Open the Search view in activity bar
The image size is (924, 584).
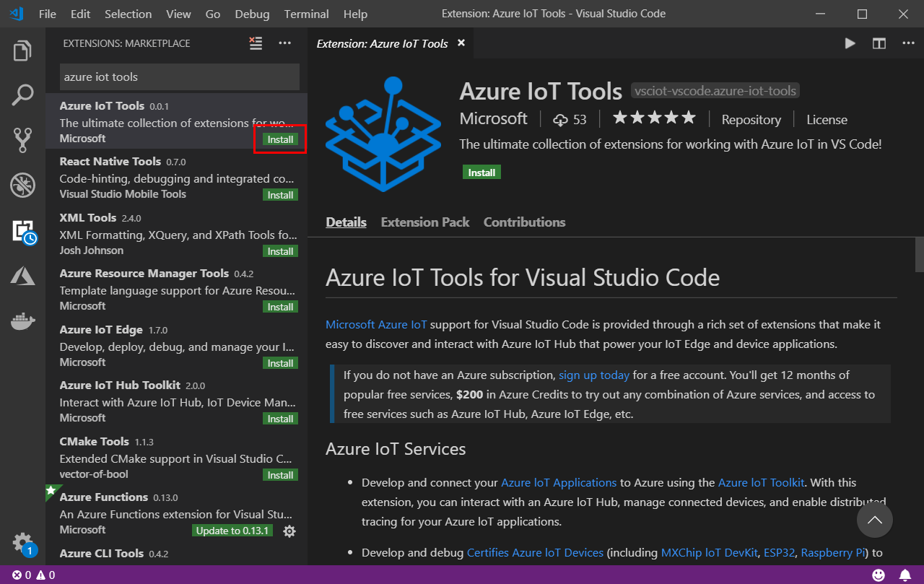pyautogui.click(x=22, y=95)
